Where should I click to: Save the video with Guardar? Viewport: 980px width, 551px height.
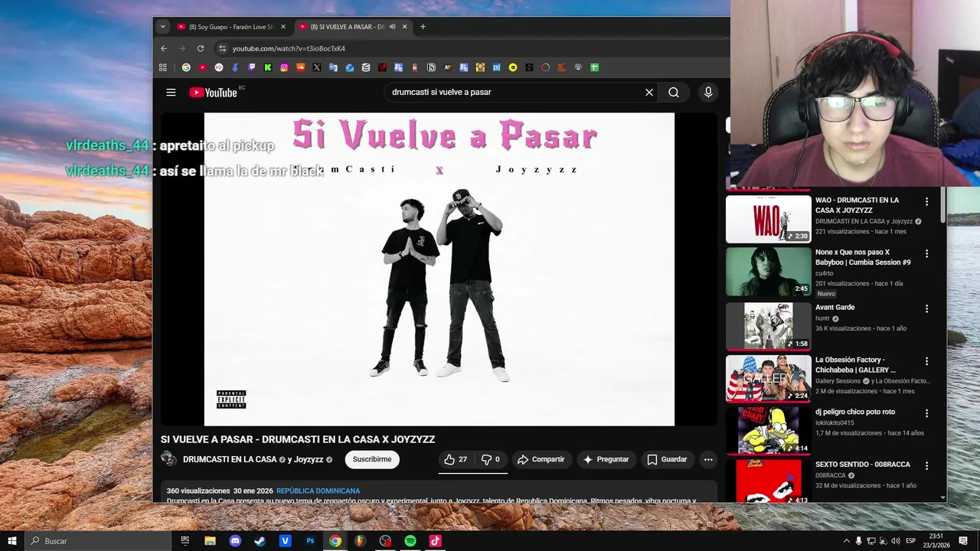[667, 459]
